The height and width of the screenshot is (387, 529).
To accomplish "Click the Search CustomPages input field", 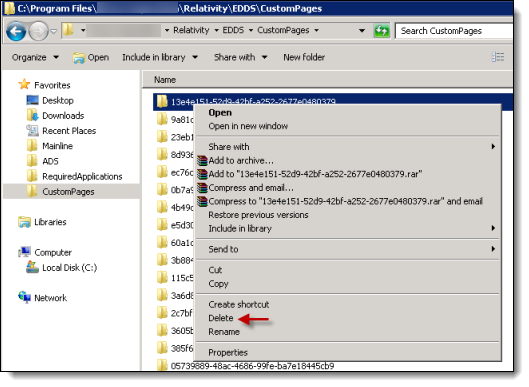I will click(454, 31).
